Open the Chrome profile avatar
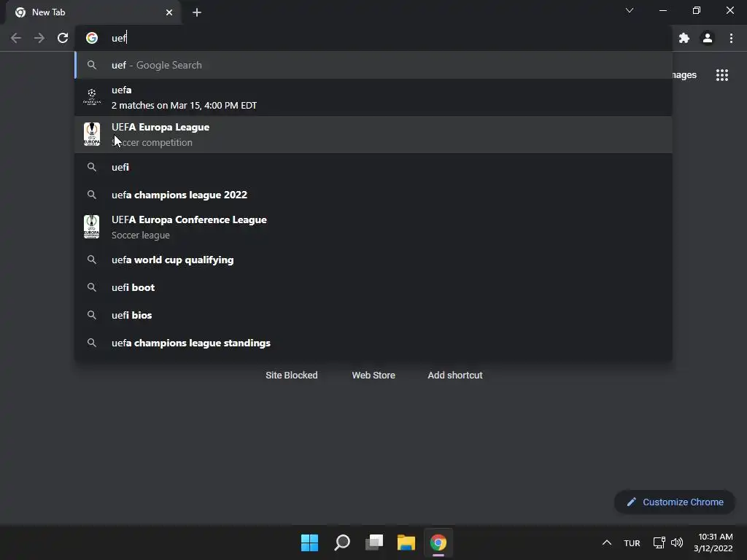The width and height of the screenshot is (747, 560). [708, 38]
